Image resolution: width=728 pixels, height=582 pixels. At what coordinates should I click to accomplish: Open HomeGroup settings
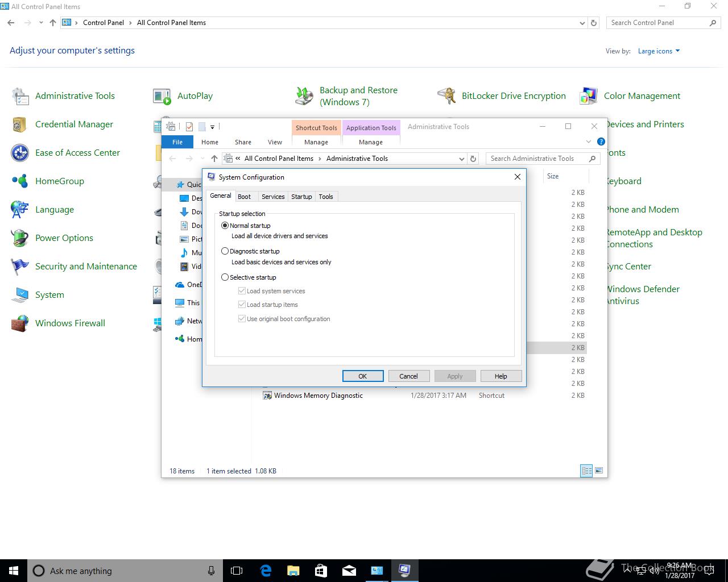point(48,181)
